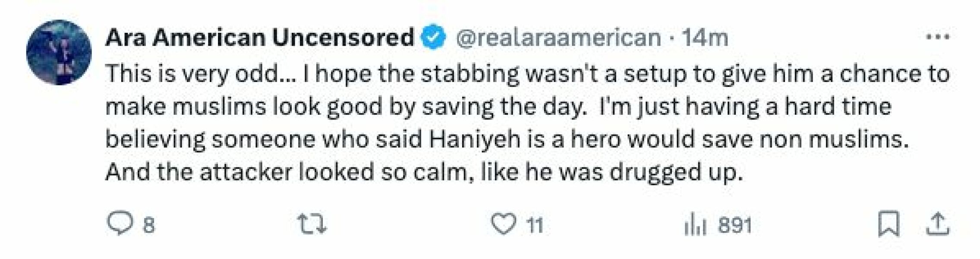Click the reply count 8
This screenshot has height=259, width=980.
pos(148,225)
